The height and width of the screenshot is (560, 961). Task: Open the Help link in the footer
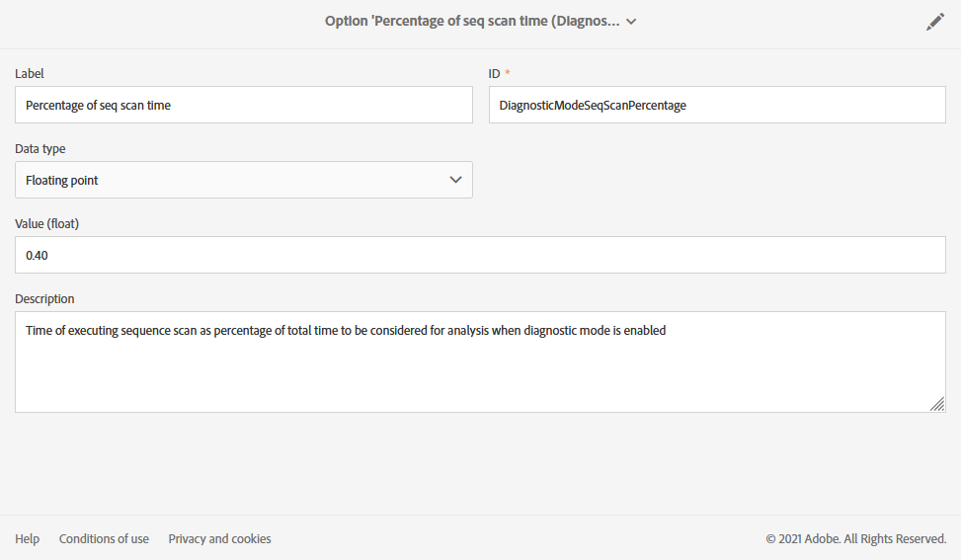28,538
